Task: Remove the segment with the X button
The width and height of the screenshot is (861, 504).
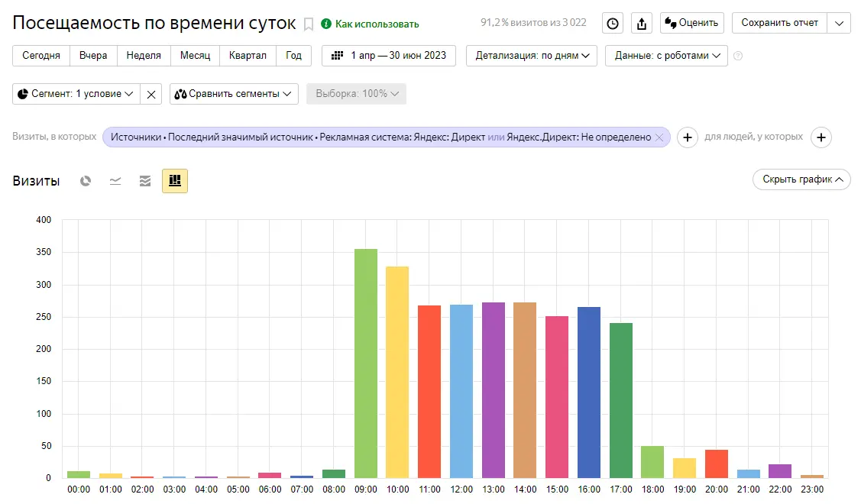Action: coord(151,94)
